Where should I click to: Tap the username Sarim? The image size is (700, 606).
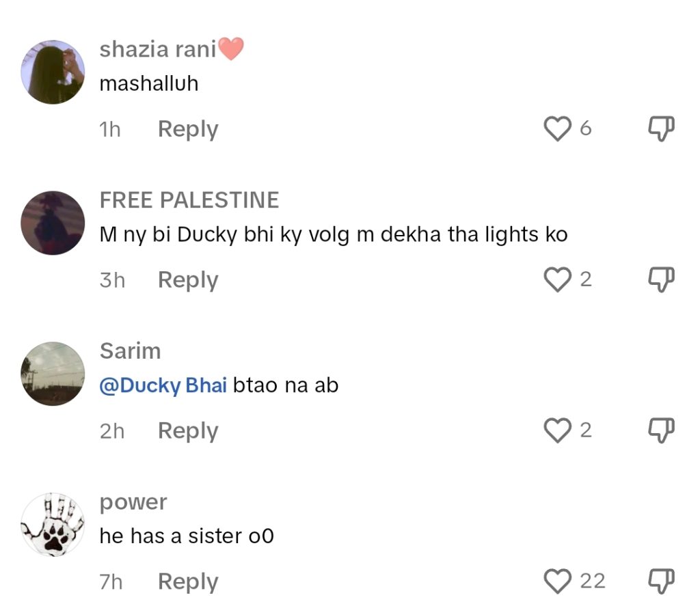pyautogui.click(x=130, y=351)
